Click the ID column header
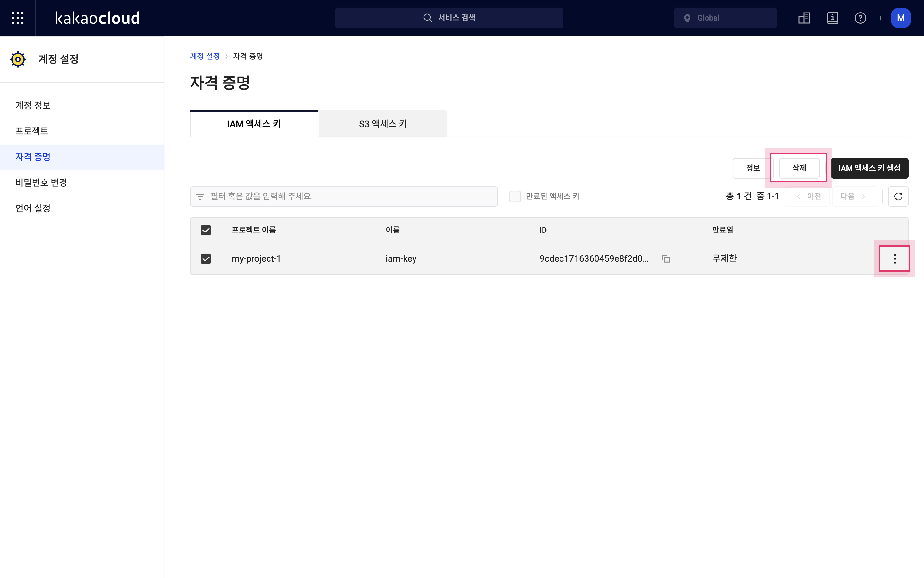Image resolution: width=924 pixels, height=578 pixels. pyautogui.click(x=543, y=230)
